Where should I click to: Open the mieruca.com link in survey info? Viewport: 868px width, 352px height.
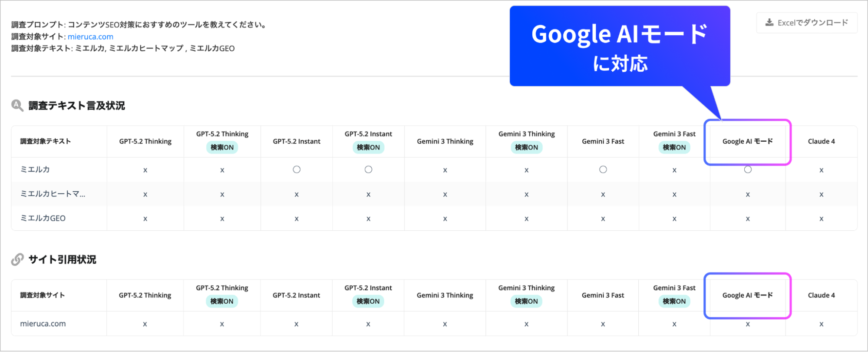click(x=90, y=37)
